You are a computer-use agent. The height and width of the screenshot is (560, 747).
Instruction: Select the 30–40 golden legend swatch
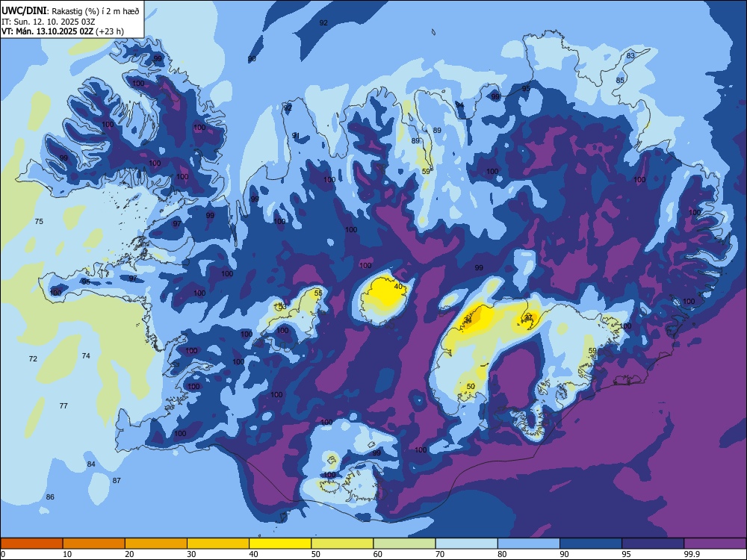coord(218,544)
